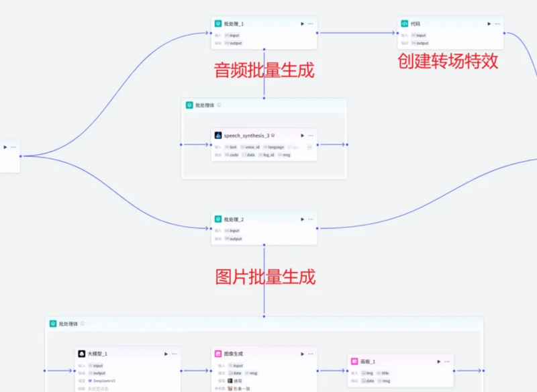
Task: Run the 批处理_1 node test
Action: click(303, 23)
